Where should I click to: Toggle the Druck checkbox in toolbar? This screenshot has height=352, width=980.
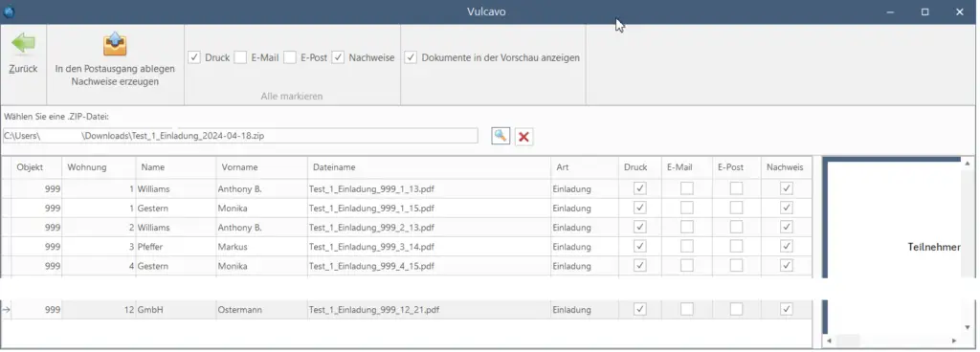pos(193,57)
